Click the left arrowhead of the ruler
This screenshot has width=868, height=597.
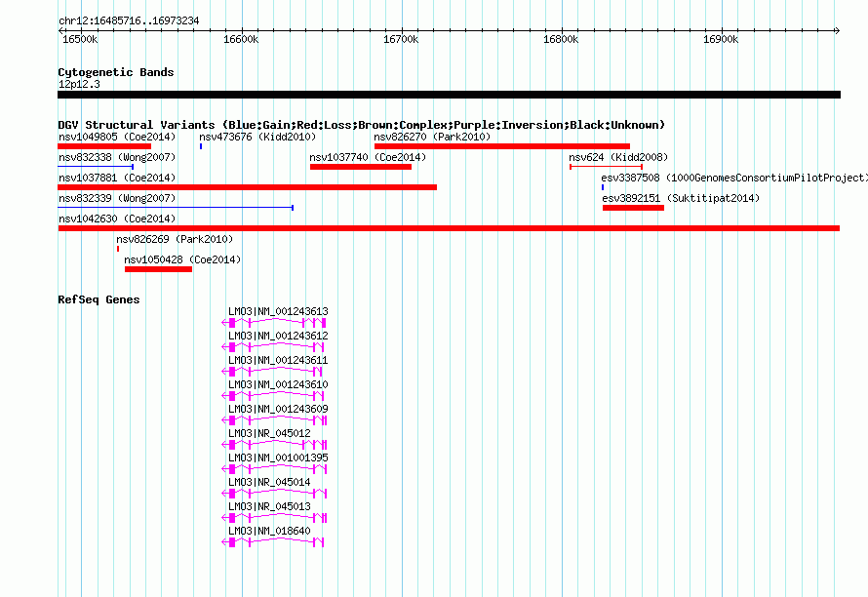60,31
